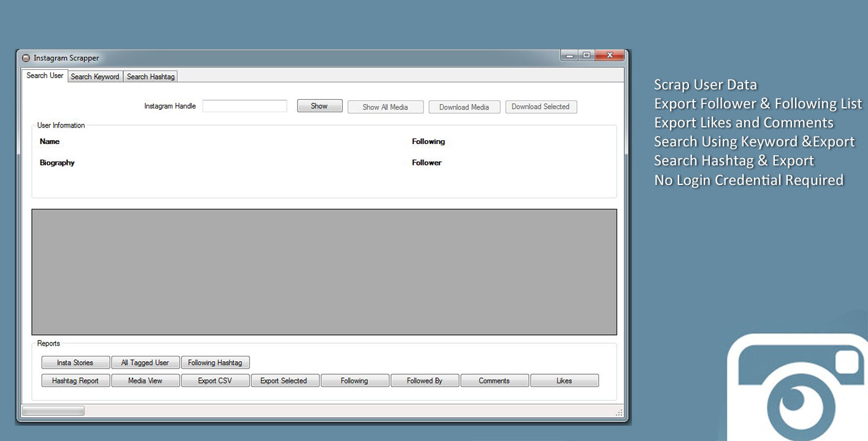This screenshot has width=868, height=441.
Task: Open the Search Hashtag tab
Action: pos(151,77)
